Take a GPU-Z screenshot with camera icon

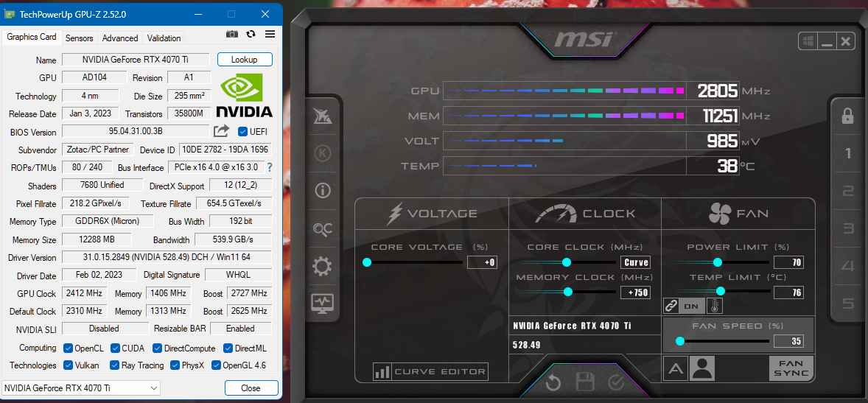(232, 35)
